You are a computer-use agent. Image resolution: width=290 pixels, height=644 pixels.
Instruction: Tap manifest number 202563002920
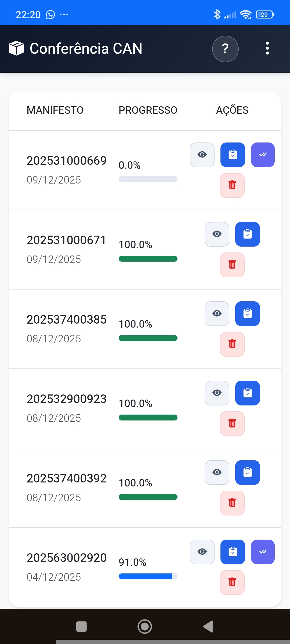coord(67,558)
